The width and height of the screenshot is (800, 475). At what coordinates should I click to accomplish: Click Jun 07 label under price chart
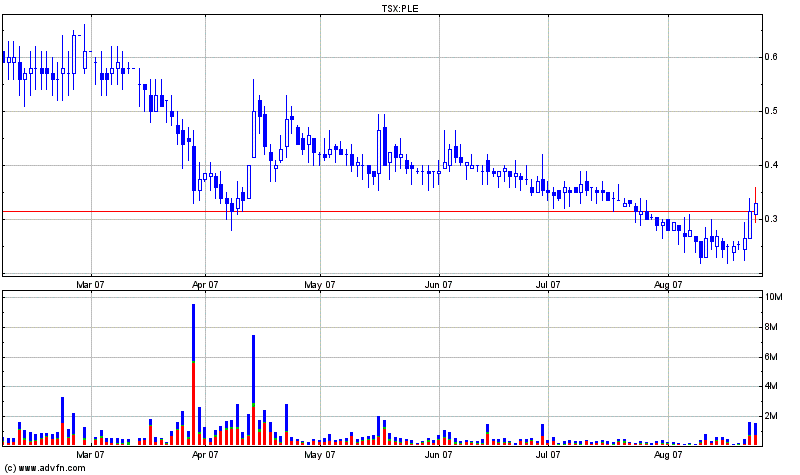tap(439, 284)
